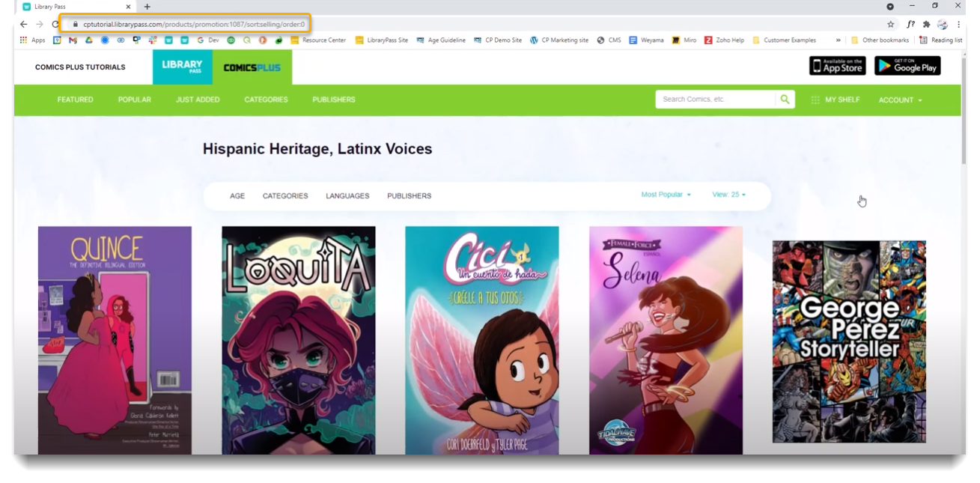This screenshot has height=483, width=980.
Task: Open the Weyama bookmark
Action: click(x=646, y=40)
